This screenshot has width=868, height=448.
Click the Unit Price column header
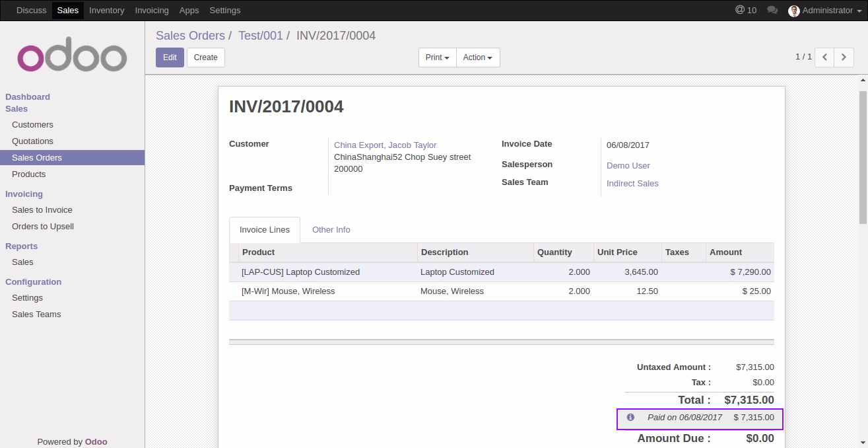coord(627,252)
